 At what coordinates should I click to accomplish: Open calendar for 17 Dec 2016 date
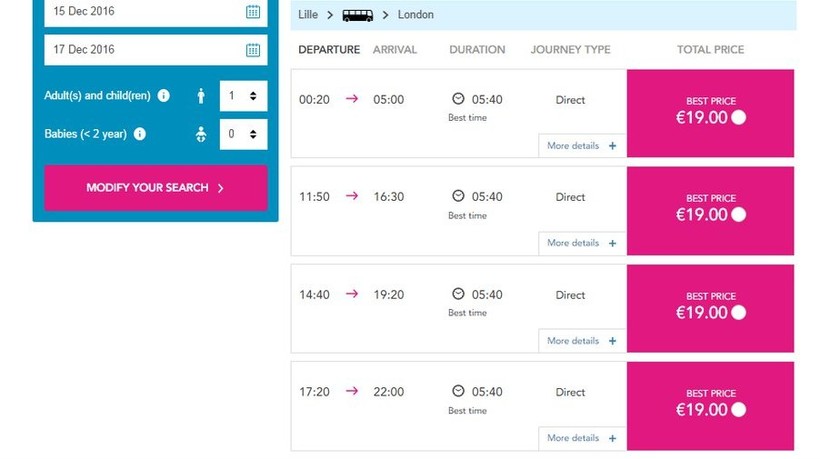(x=253, y=50)
